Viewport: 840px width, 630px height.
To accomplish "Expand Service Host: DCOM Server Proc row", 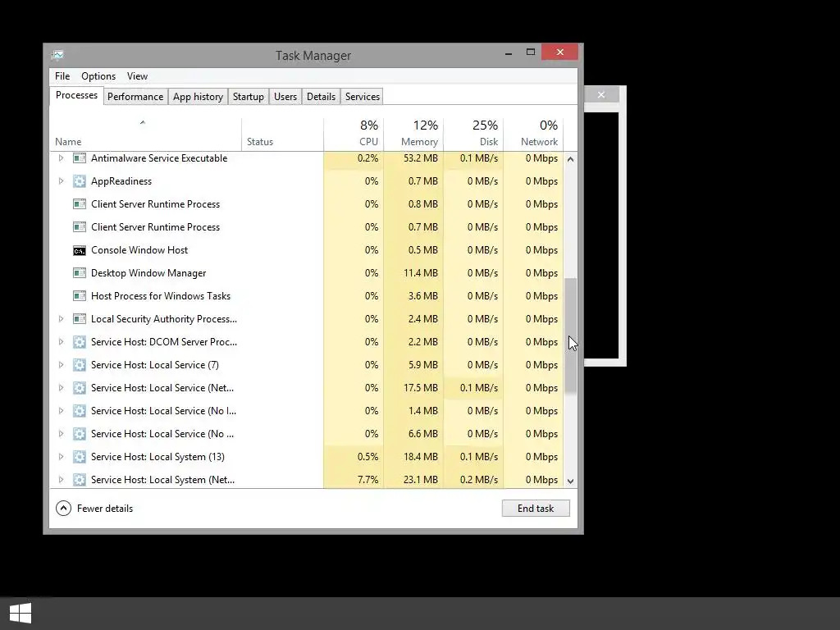I will point(61,342).
